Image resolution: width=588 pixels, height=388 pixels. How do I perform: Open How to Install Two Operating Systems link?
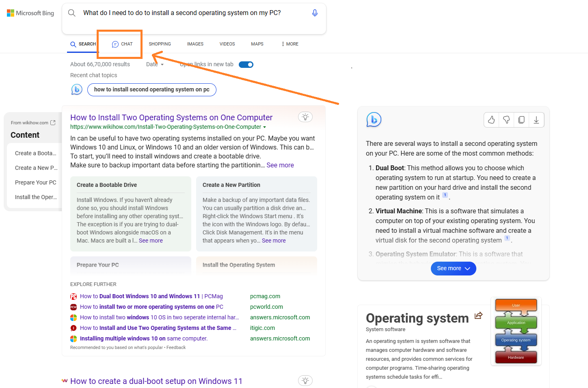tap(171, 117)
